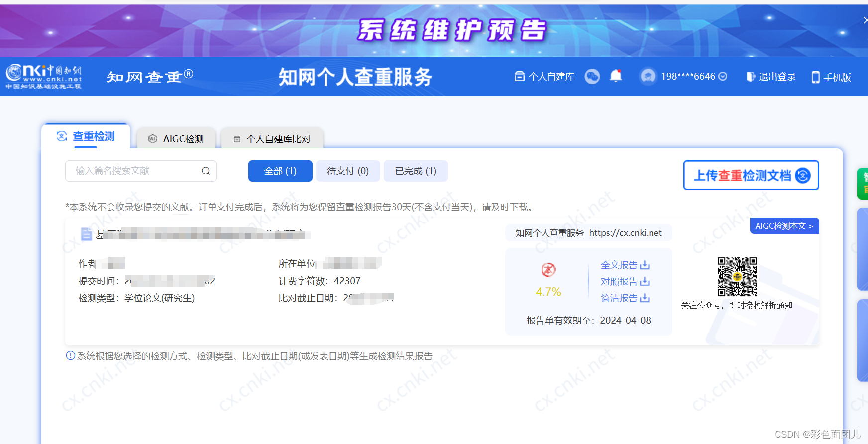Filter by 待支付 (0)
The width and height of the screenshot is (868, 444).
(348, 171)
